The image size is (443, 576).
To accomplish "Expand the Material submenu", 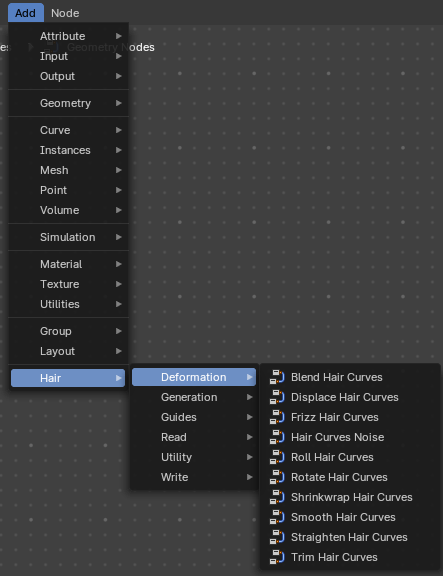I will click(68, 264).
